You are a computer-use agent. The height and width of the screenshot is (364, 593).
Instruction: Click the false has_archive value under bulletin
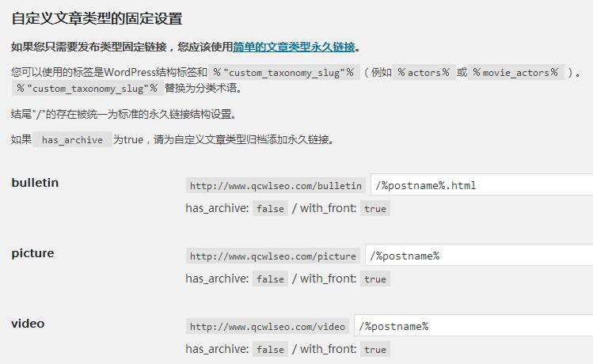click(271, 209)
